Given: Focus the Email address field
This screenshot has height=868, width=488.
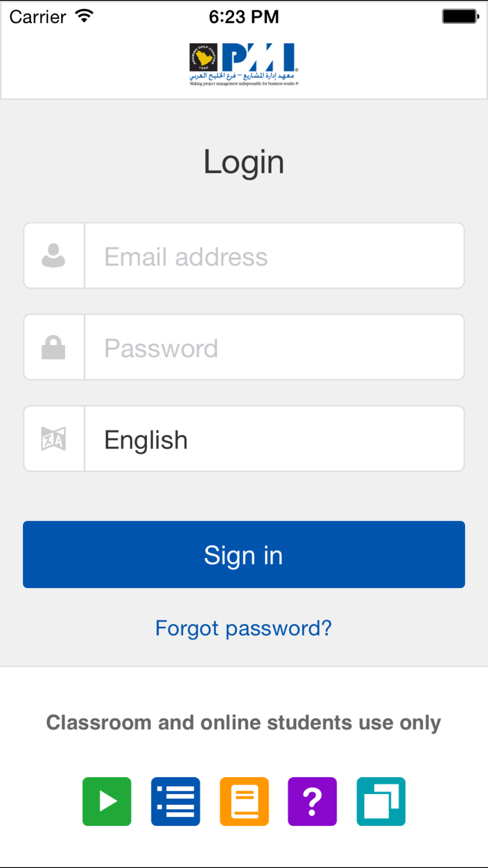Looking at the screenshot, I should [274, 256].
